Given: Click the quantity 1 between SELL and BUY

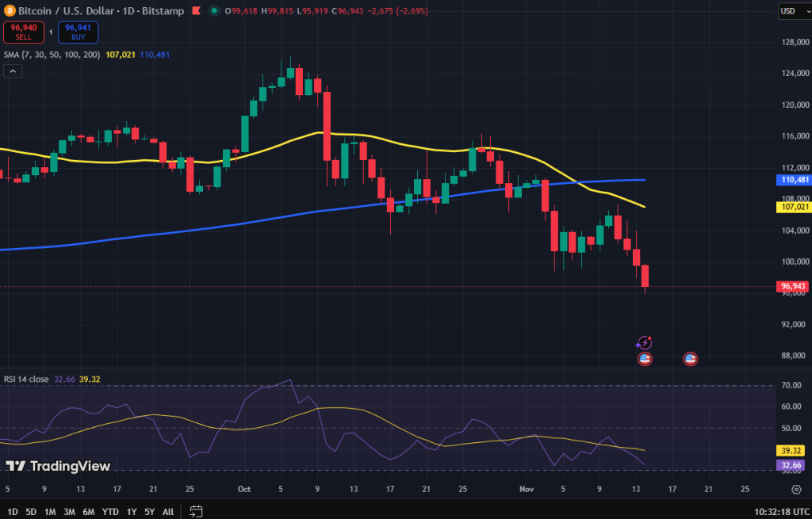Looking at the screenshot, I should point(51,32).
